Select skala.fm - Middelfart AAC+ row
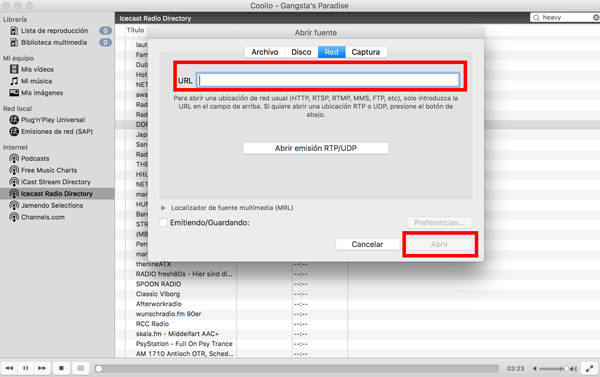The height and width of the screenshot is (377, 600). click(x=177, y=334)
